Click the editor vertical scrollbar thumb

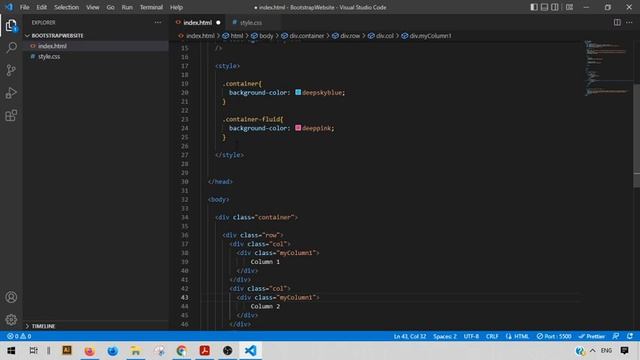[636, 135]
